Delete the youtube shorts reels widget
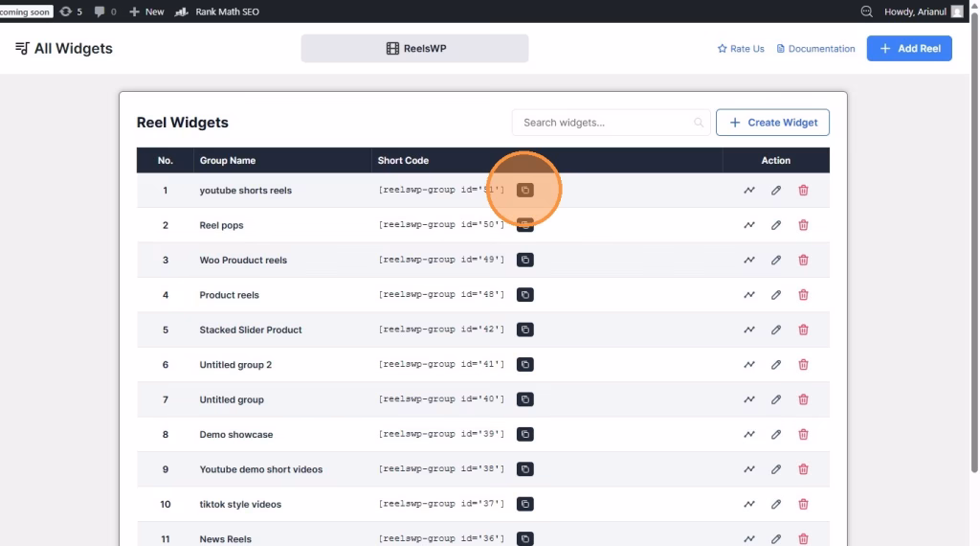Viewport: 980px width, 546px height. tap(803, 190)
